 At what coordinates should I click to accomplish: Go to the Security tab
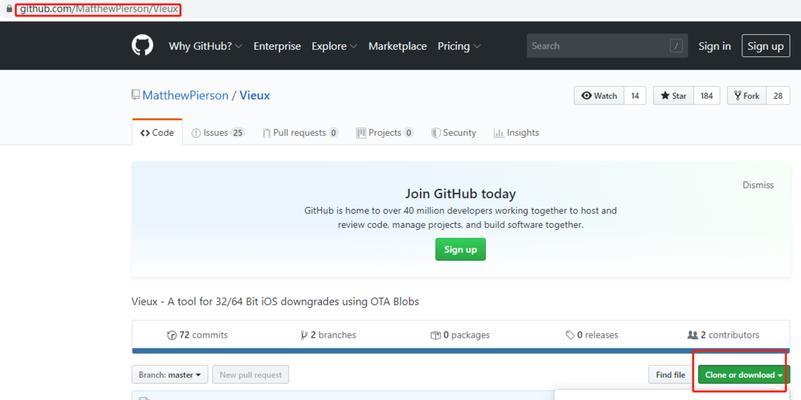point(454,133)
